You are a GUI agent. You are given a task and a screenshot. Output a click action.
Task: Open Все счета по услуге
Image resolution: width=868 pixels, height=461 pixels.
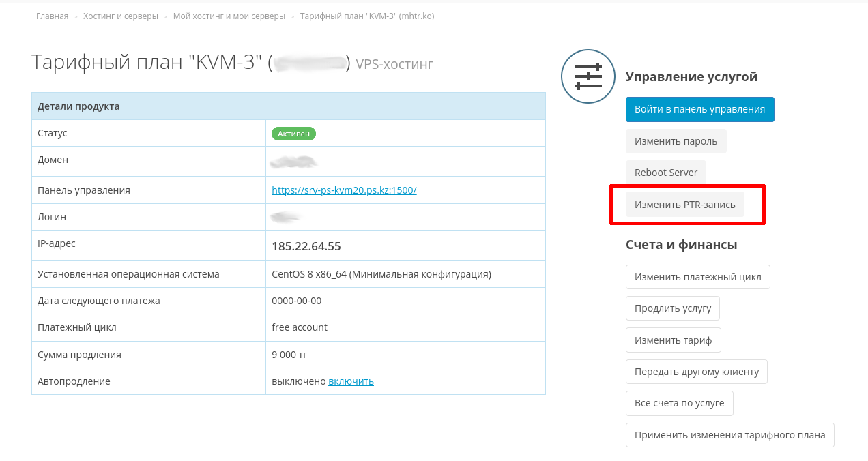pos(679,403)
